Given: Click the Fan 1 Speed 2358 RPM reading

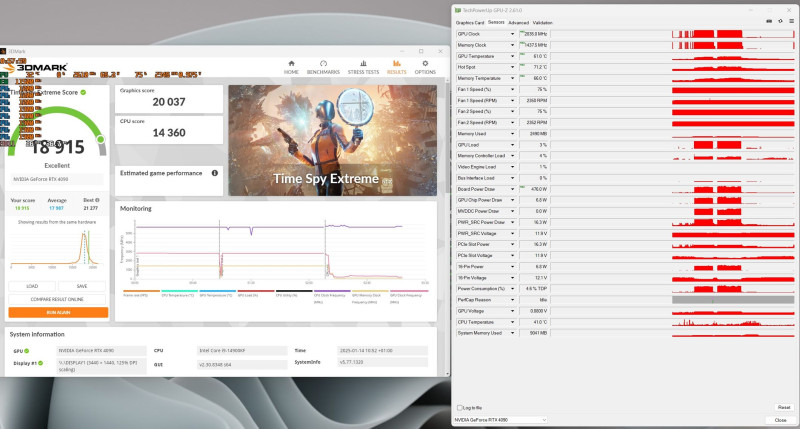Looking at the screenshot, I should [534, 100].
